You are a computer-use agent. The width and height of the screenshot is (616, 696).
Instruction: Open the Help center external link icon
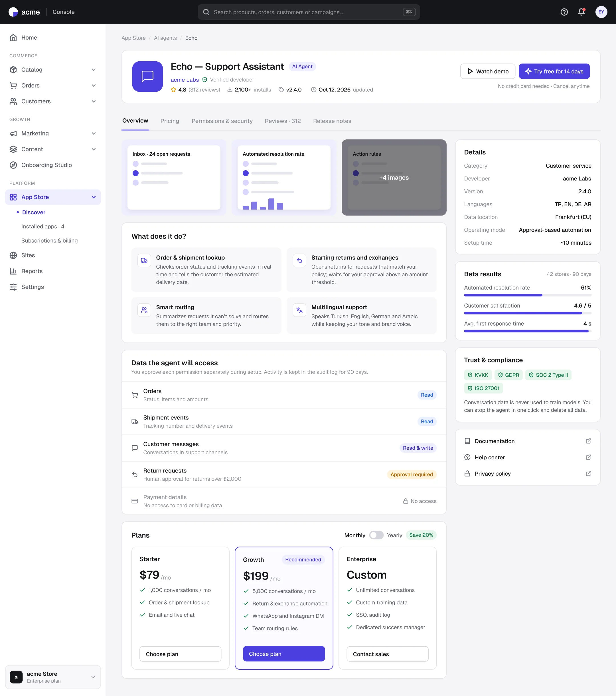[x=588, y=457]
